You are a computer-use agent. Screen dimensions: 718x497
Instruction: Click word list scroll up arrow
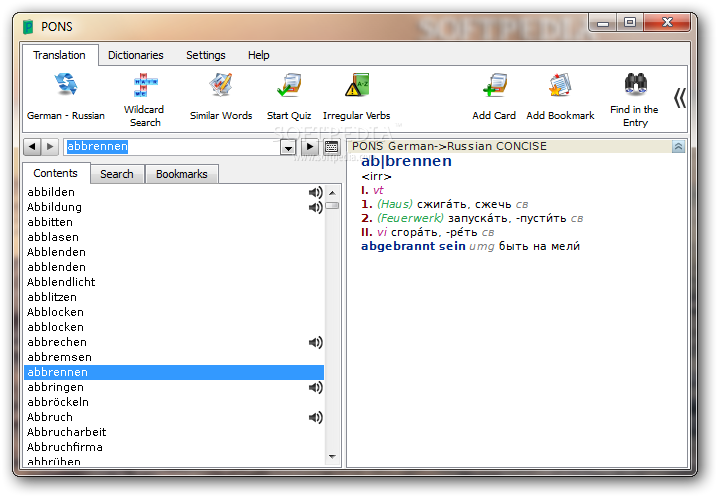point(332,193)
